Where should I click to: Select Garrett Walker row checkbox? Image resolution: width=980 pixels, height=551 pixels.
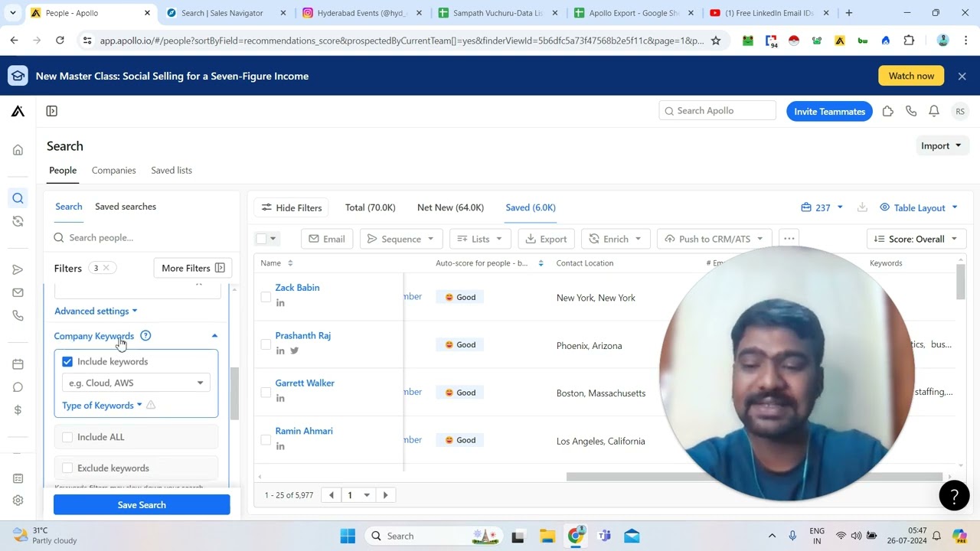pos(266,392)
